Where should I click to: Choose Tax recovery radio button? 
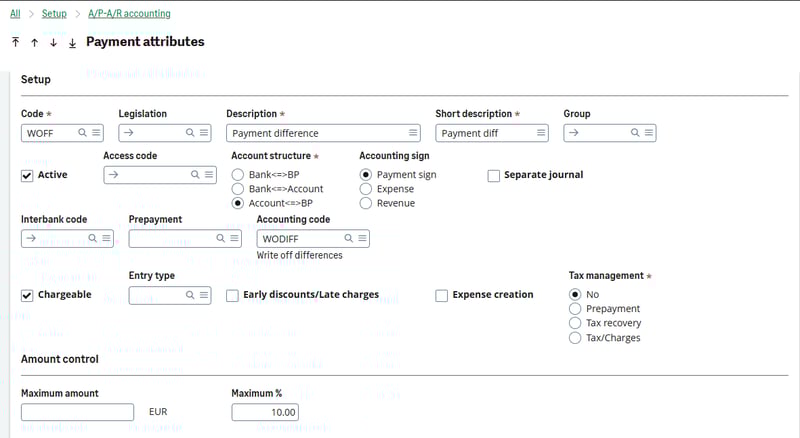[x=575, y=323]
